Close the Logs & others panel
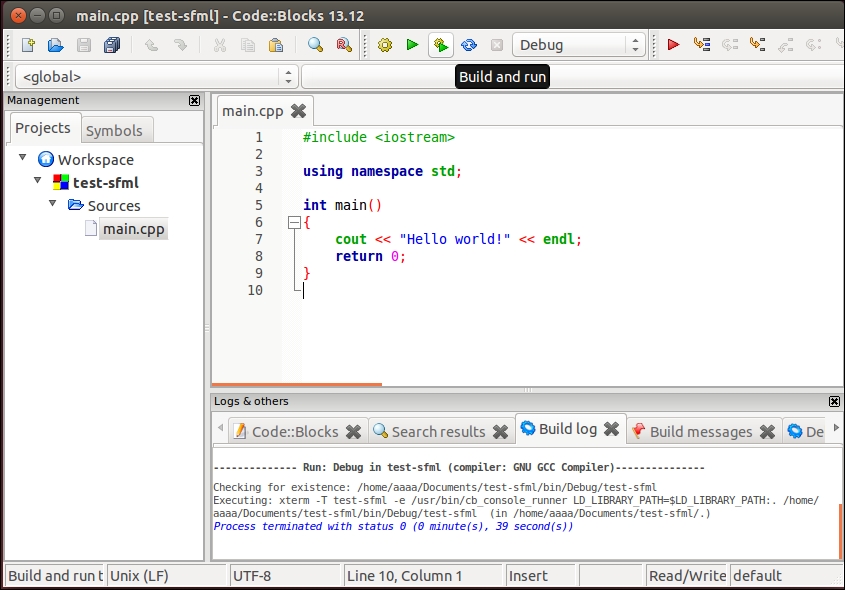 (834, 401)
